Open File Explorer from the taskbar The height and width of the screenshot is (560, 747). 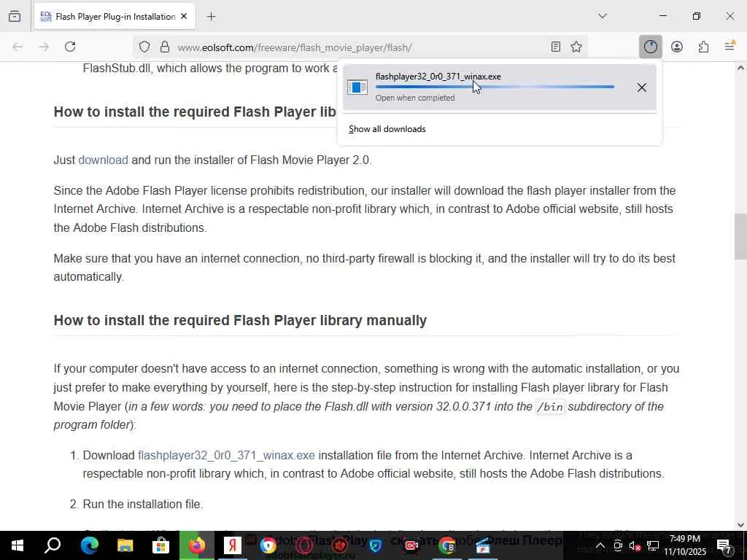(125, 545)
